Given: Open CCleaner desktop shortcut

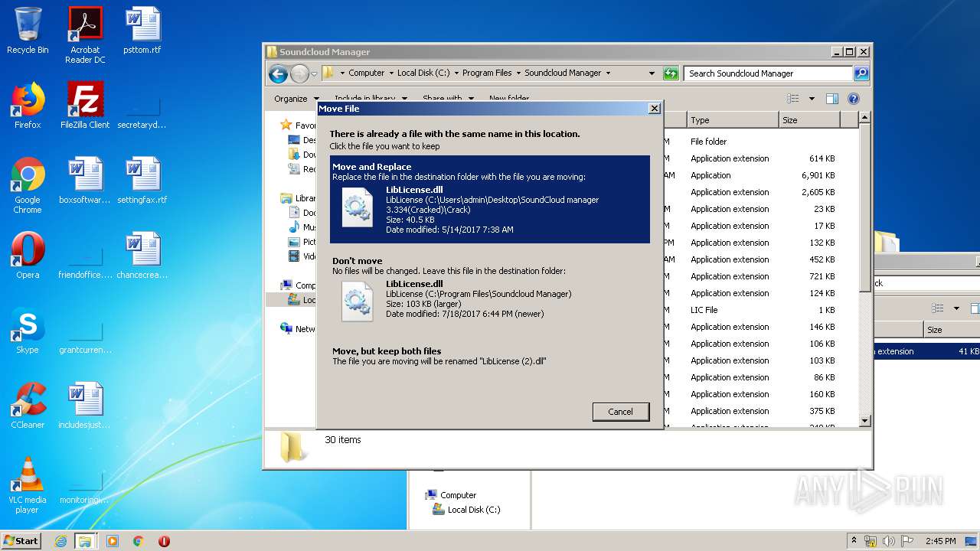Looking at the screenshot, I should pos(28,406).
